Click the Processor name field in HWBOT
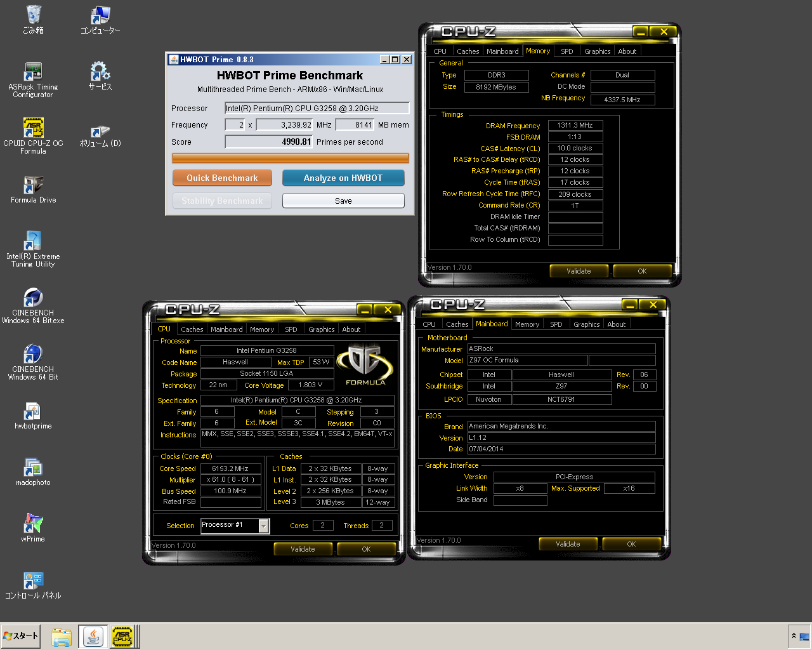Image resolution: width=812 pixels, height=650 pixels. (x=317, y=109)
